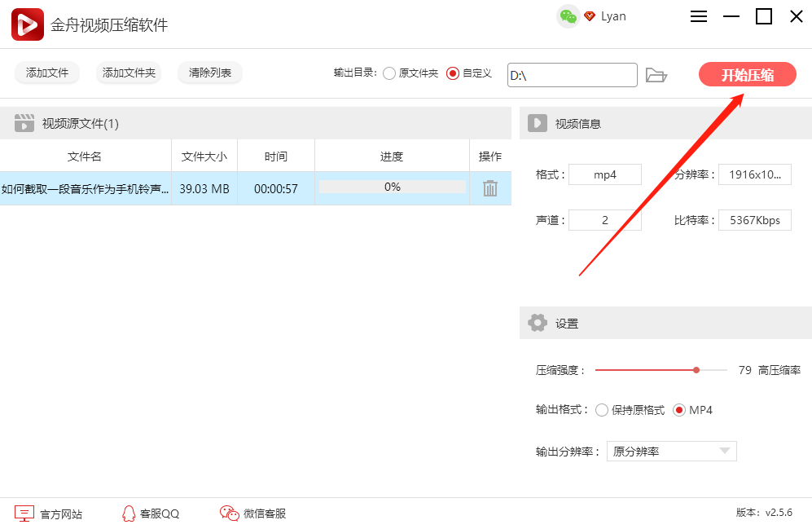Click the 操作 column header
Screen dimensions: 812x529
tap(490, 156)
